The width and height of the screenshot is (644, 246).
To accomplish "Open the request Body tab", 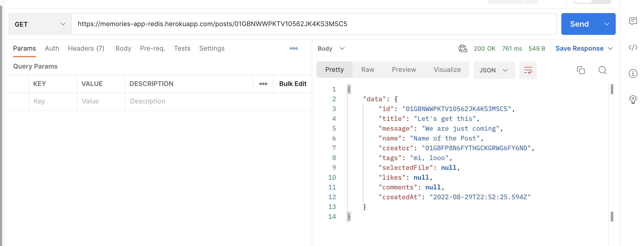I will click(123, 48).
